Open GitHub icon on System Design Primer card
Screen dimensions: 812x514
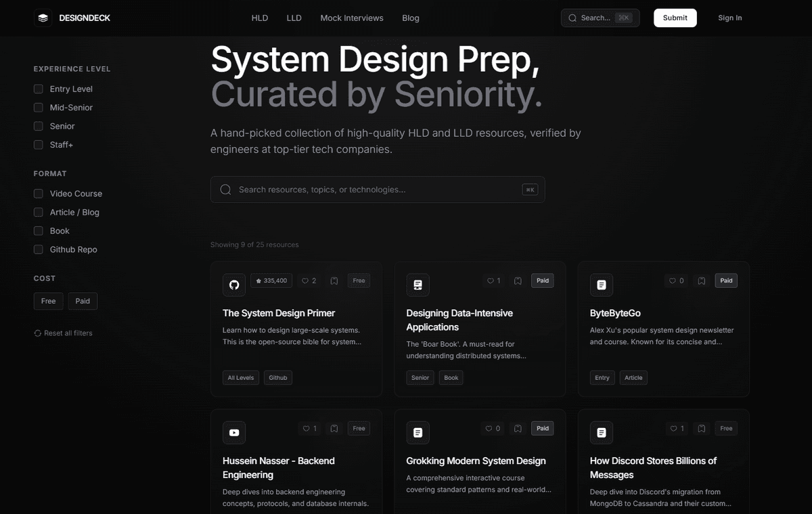[x=234, y=284]
